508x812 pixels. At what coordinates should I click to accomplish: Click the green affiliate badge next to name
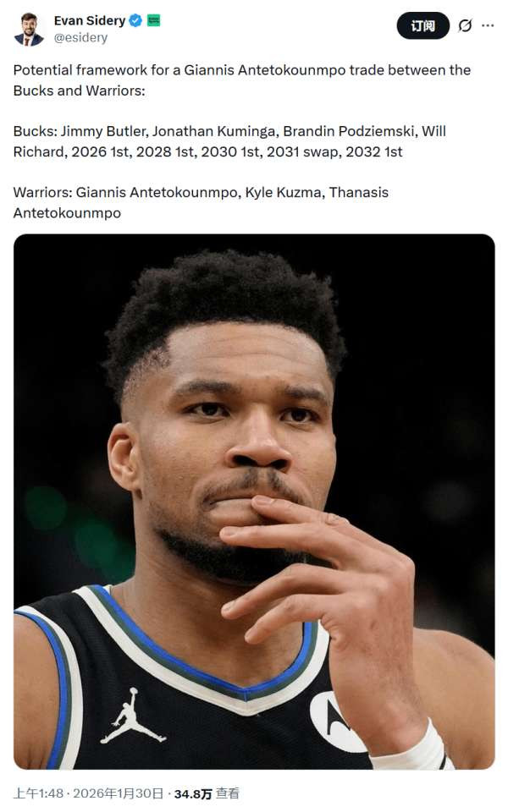[x=154, y=20]
